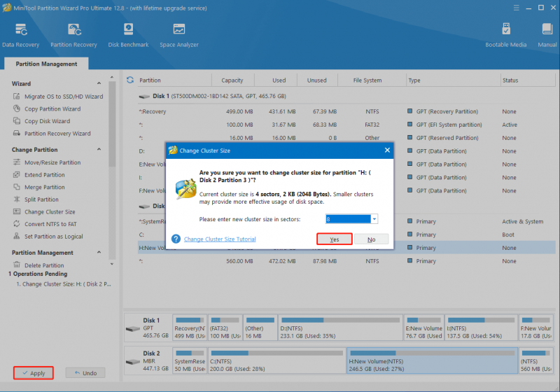Viewport: 560px width, 392px height.
Task: Click Yes to confirm cluster change
Action: 335,239
